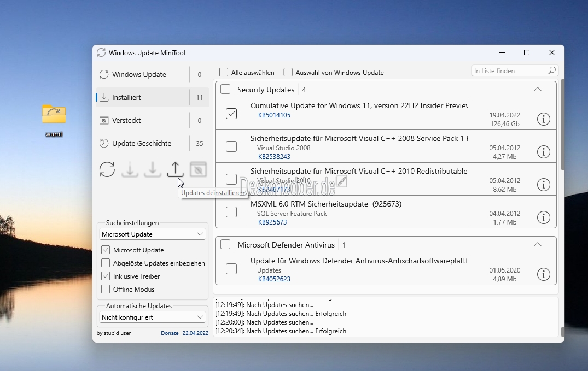Viewport: 588px width, 371px height.
Task: Click the search magnifier icon
Action: click(551, 70)
